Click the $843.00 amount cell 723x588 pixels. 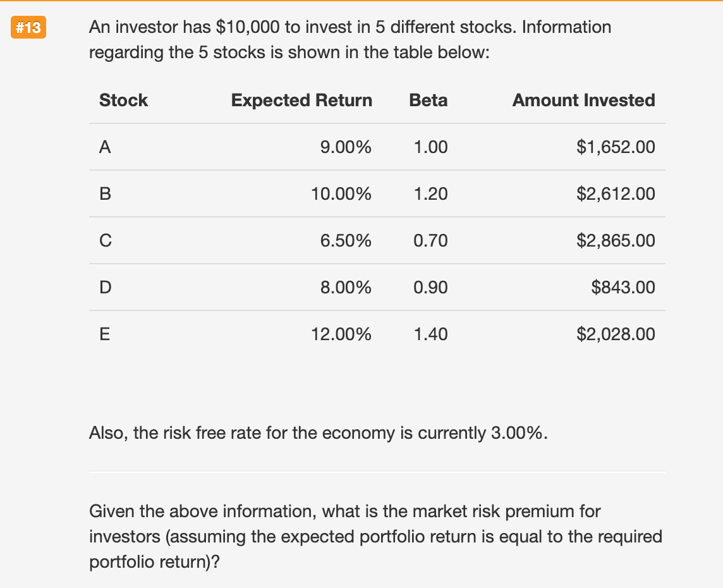click(623, 288)
